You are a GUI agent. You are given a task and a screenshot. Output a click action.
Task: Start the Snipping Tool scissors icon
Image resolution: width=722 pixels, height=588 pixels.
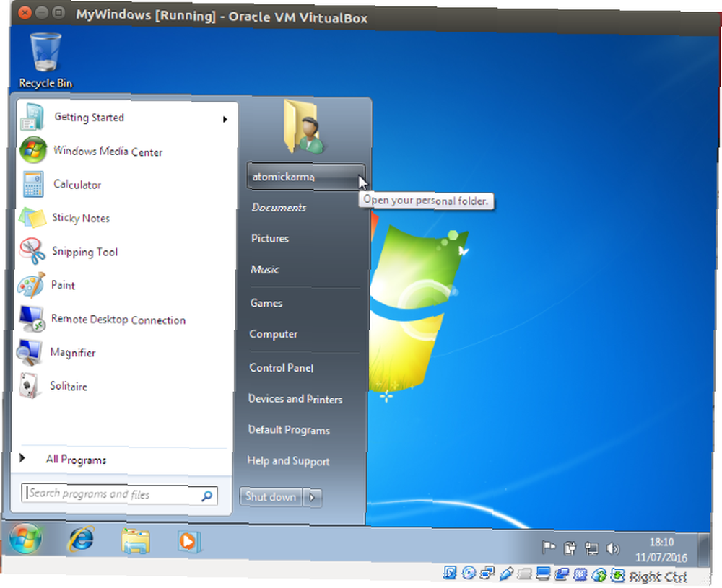(32, 251)
